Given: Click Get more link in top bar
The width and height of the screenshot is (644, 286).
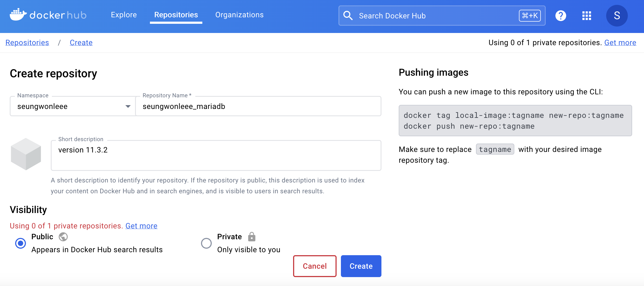Looking at the screenshot, I should point(620,43).
